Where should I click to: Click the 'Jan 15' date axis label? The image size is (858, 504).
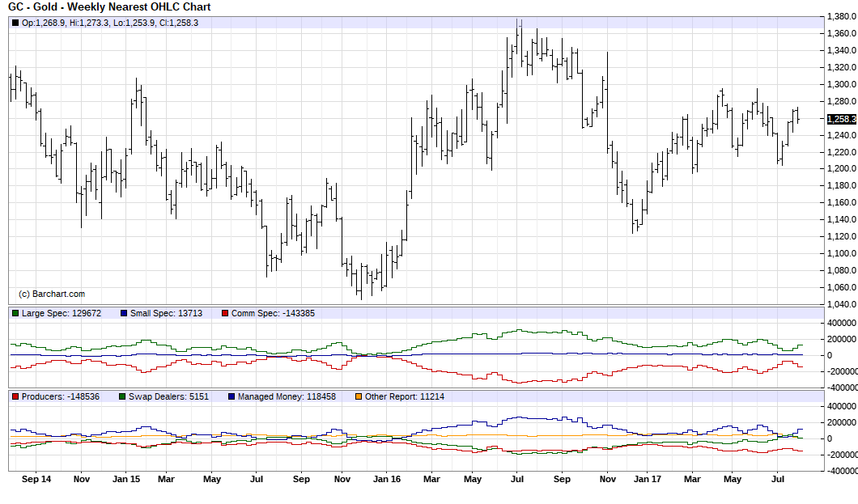pos(125,479)
